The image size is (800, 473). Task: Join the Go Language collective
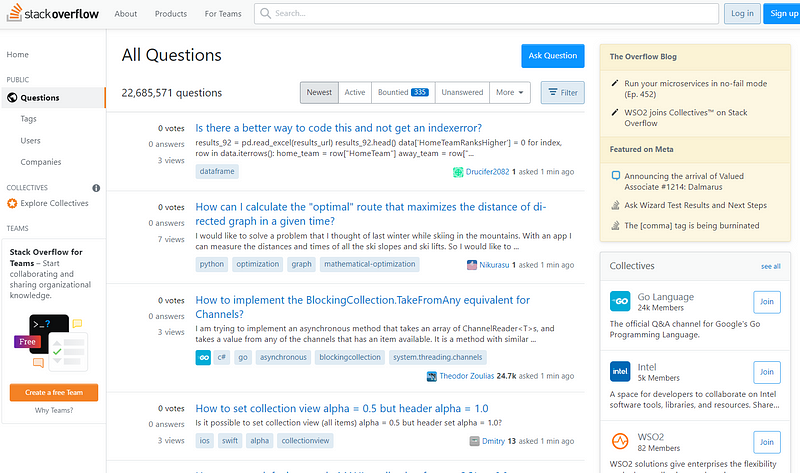(x=767, y=302)
